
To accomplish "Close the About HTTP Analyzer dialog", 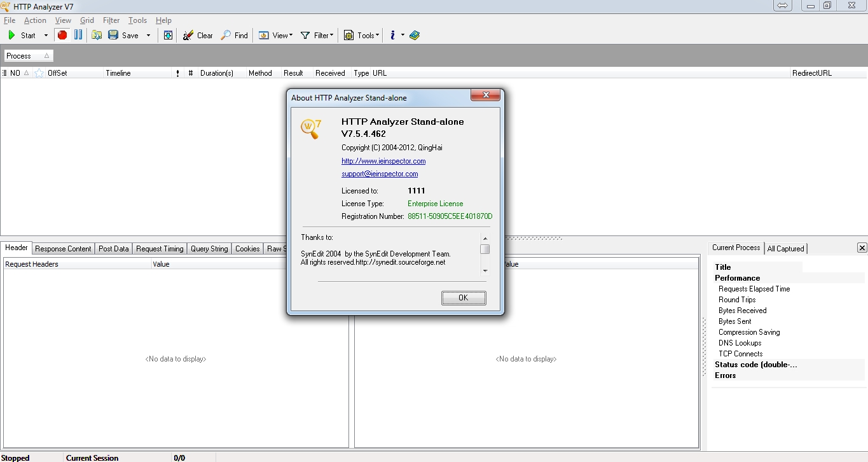I will click(x=486, y=95).
